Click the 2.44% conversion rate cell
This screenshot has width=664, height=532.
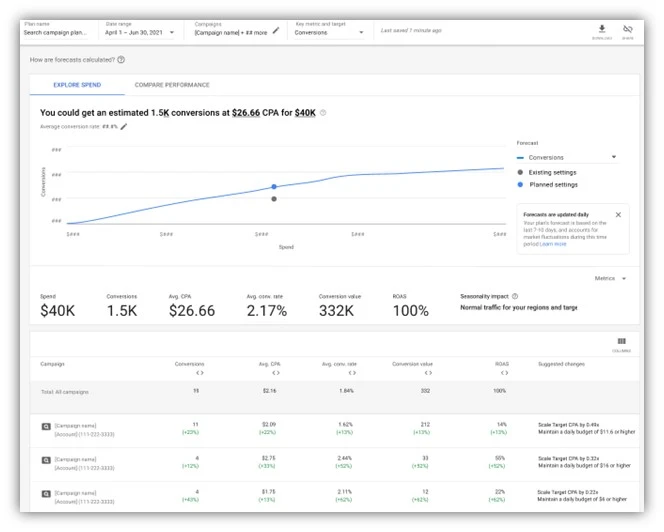[345, 458]
